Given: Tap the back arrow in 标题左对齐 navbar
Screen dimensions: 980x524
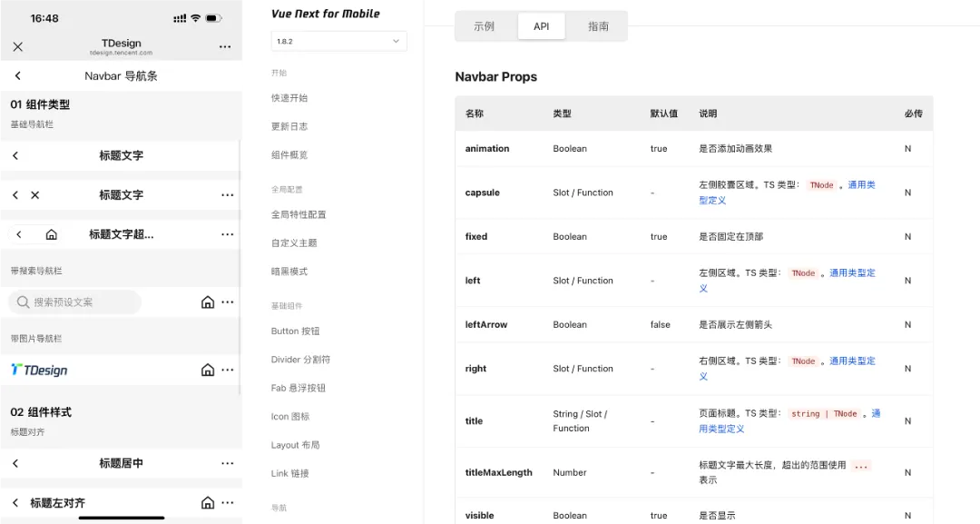Looking at the screenshot, I should click(x=15, y=503).
